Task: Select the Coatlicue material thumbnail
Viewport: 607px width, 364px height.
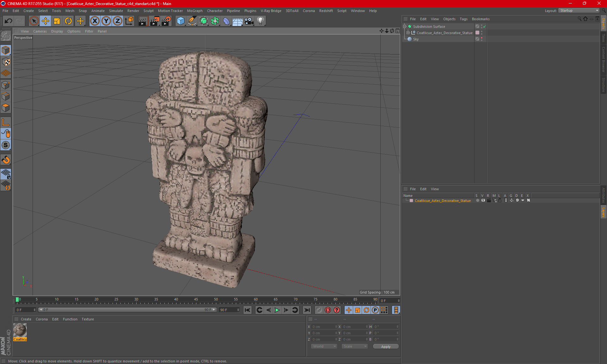Action: pyautogui.click(x=20, y=331)
